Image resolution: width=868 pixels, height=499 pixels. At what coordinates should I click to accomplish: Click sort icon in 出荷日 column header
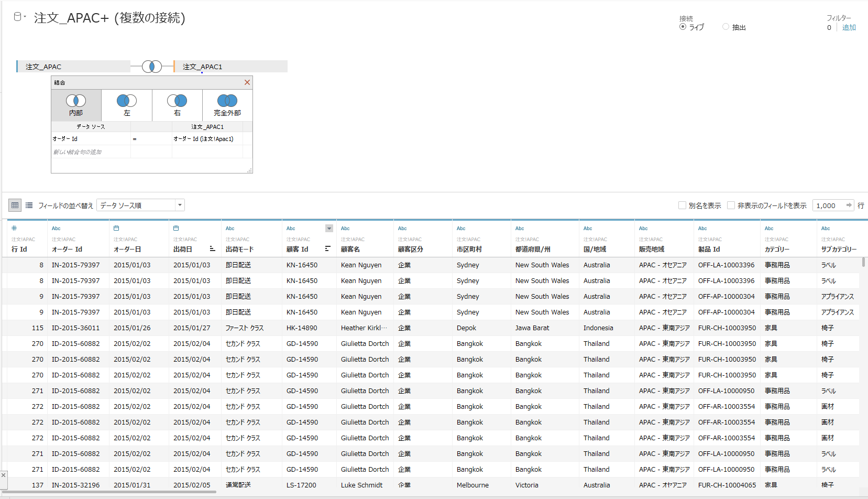(212, 249)
